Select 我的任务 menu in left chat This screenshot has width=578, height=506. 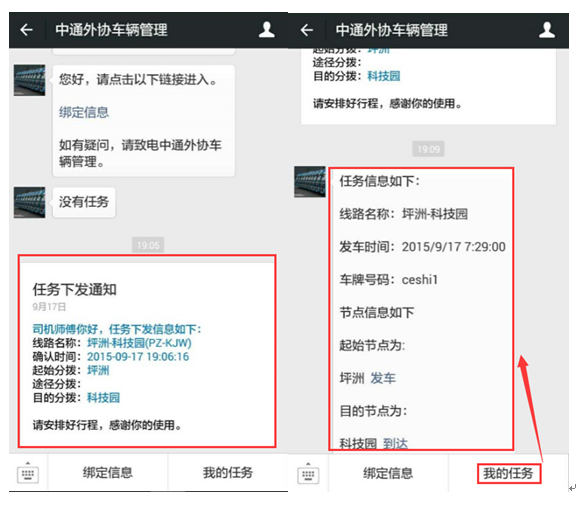pos(228,472)
